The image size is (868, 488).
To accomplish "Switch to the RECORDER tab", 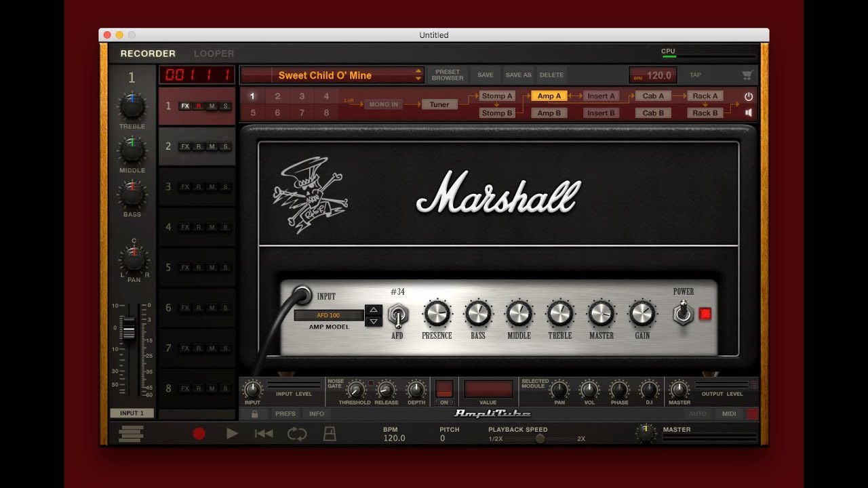I will pyautogui.click(x=148, y=54).
